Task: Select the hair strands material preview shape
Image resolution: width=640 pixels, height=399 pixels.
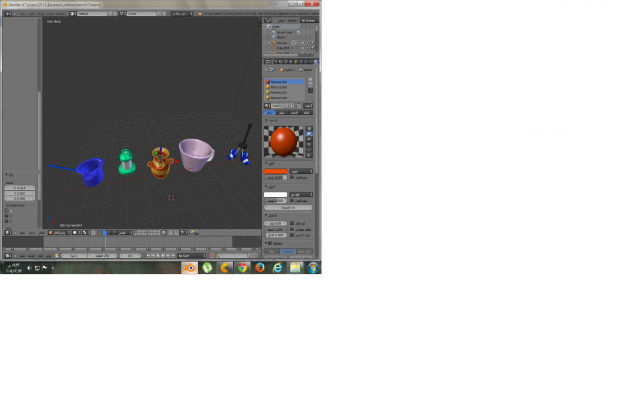Action: coord(309,150)
